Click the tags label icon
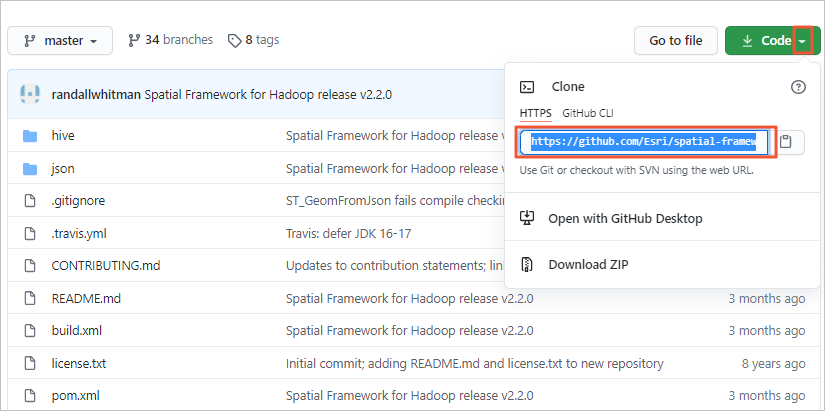This screenshot has width=825, height=411. pyautogui.click(x=234, y=41)
